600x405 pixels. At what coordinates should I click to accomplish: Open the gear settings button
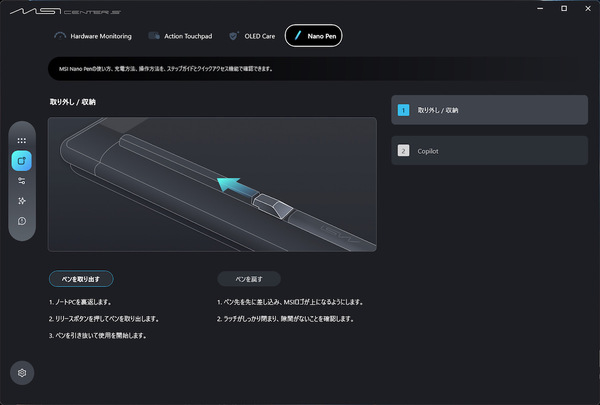(x=22, y=373)
